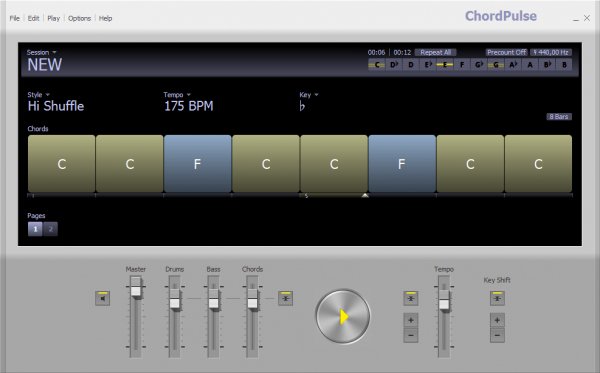Viewport: 600px width, 373px height.
Task: Toggle the D note key button
Action: click(x=411, y=65)
